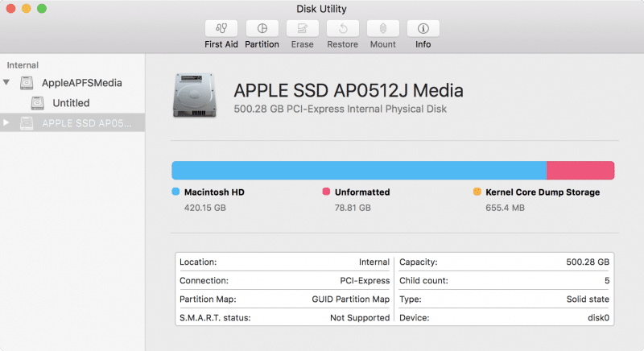The width and height of the screenshot is (644, 351).
Task: Click the Capacity: label
Action: 419,262
